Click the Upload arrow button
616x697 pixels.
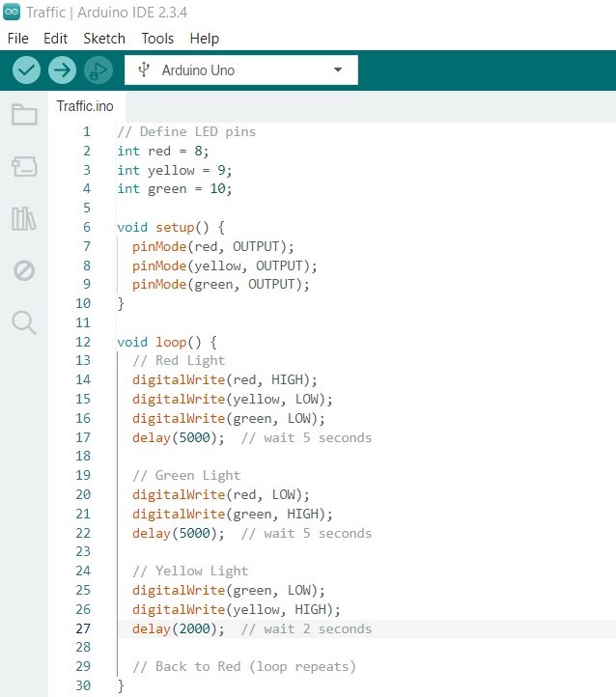62,70
